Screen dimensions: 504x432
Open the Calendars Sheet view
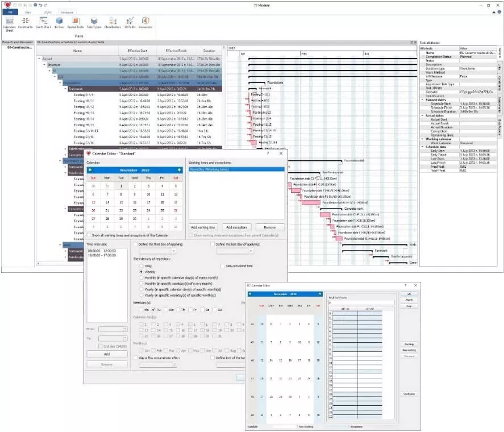click(x=9, y=22)
